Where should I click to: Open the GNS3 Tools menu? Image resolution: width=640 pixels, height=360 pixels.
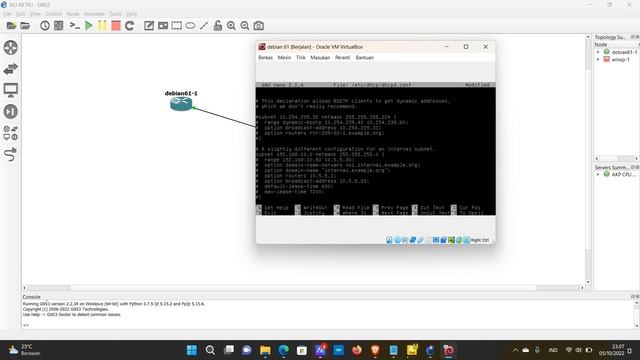click(115, 14)
